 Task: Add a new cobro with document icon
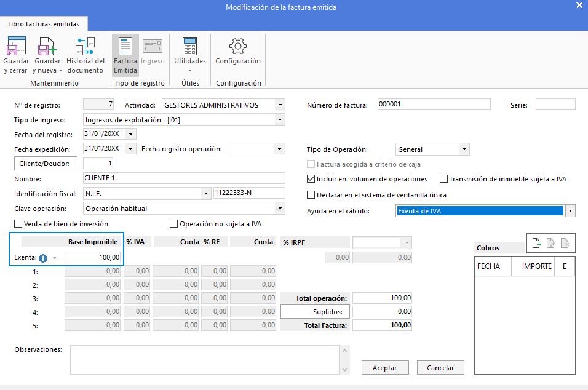(536, 244)
